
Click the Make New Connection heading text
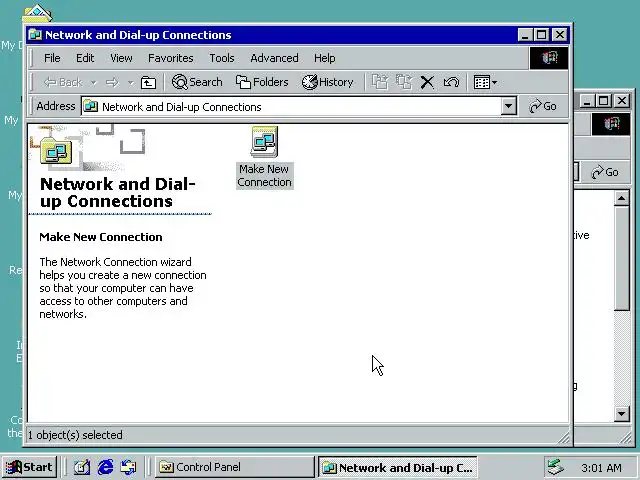[x=101, y=237]
